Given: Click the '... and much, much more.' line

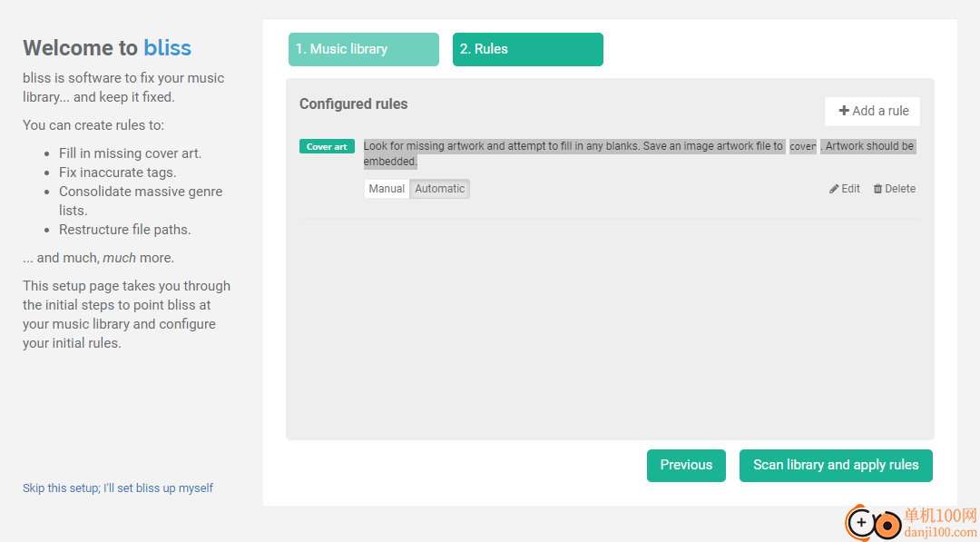Looking at the screenshot, I should point(99,258).
